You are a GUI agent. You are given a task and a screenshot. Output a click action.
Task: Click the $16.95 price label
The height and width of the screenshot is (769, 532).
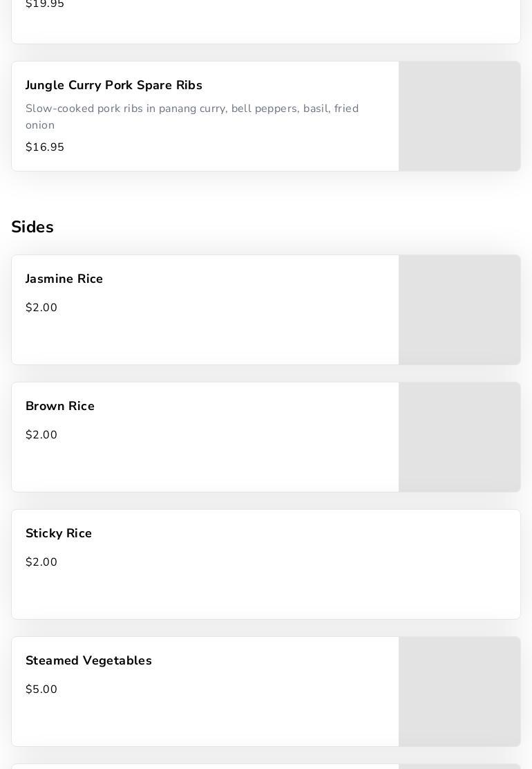(45, 147)
